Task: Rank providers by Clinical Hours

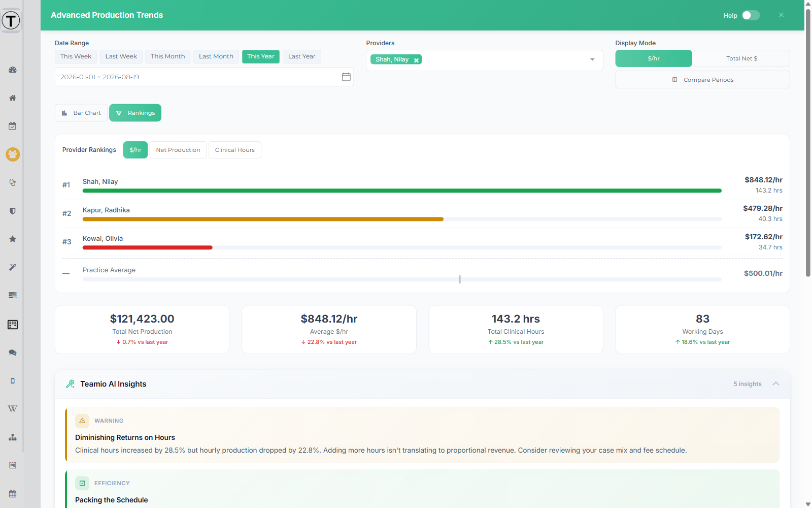Action: 235,150
